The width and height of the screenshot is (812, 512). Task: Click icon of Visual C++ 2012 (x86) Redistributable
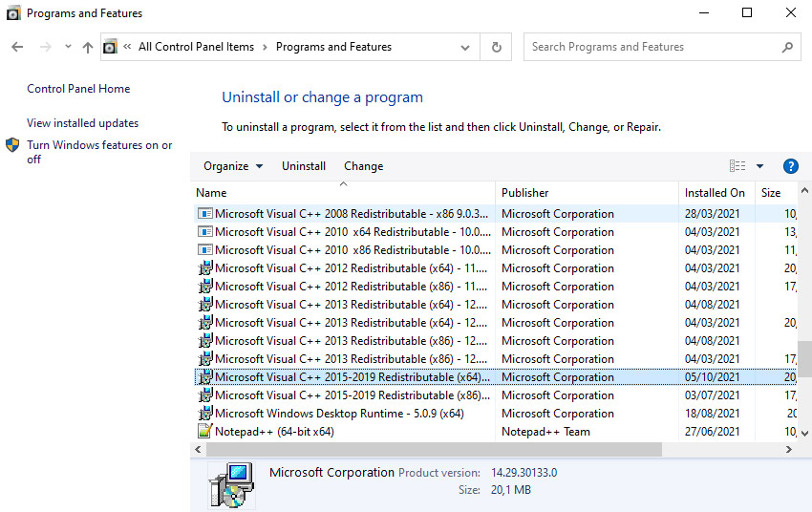(205, 286)
